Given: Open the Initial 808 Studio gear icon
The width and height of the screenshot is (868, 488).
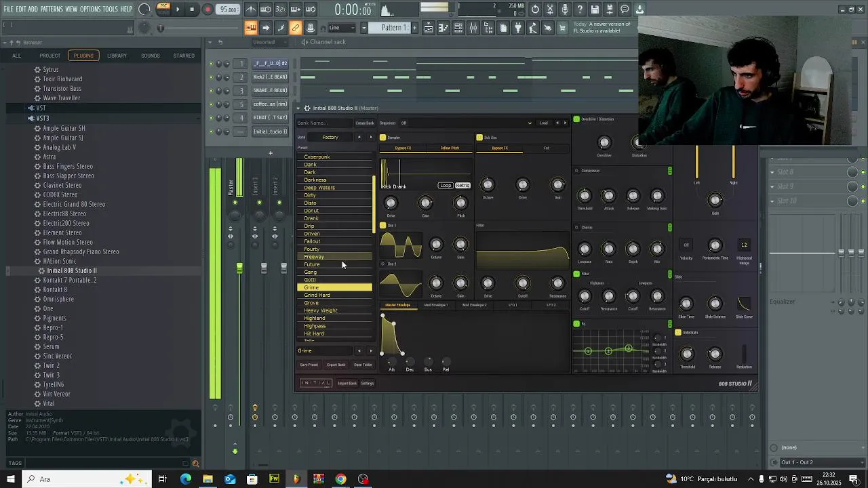Looking at the screenshot, I should (x=307, y=108).
